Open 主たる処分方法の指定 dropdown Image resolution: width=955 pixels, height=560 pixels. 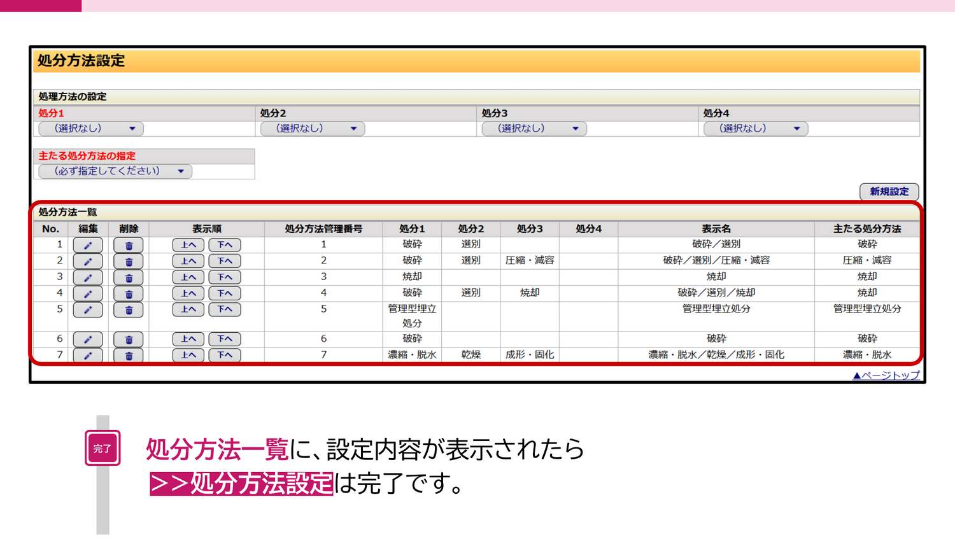click(115, 171)
